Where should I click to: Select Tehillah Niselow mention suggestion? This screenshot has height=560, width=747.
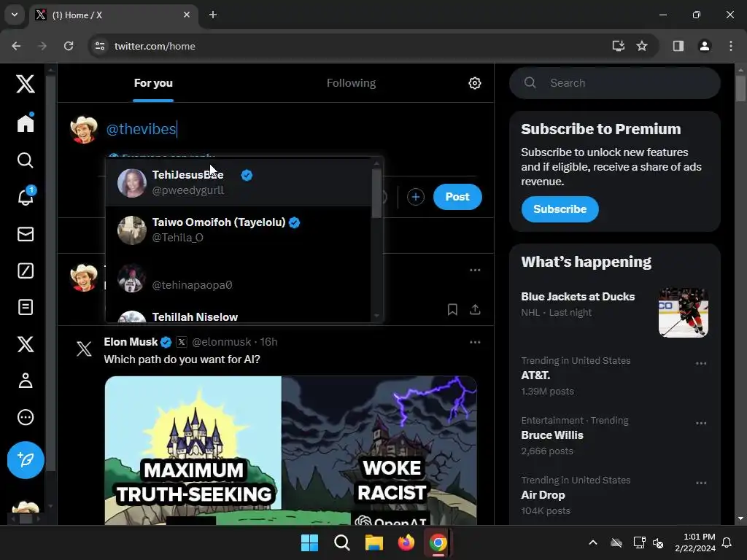239,312
